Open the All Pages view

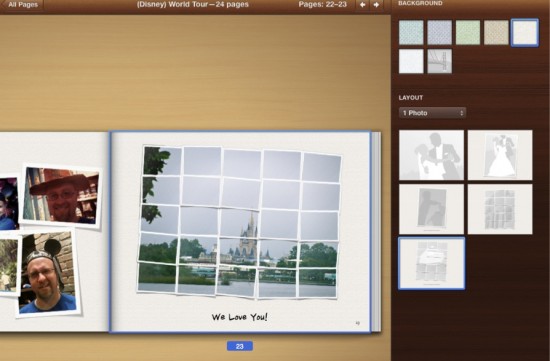pos(22,5)
